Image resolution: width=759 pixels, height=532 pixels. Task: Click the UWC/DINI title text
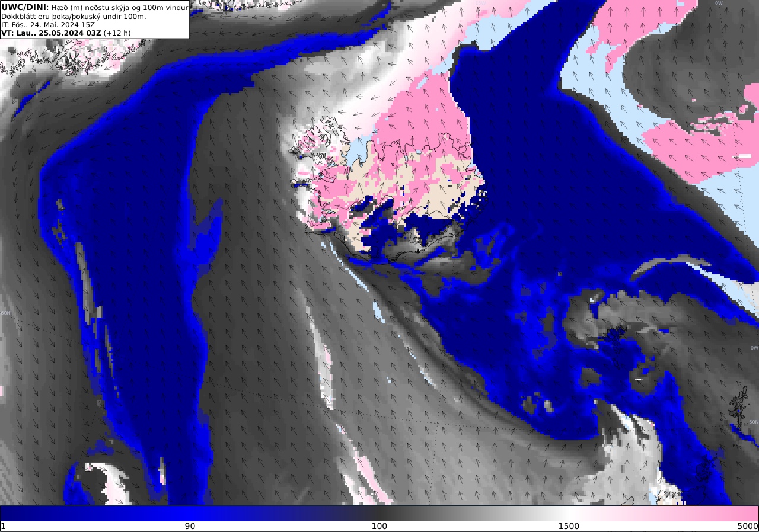coord(24,7)
